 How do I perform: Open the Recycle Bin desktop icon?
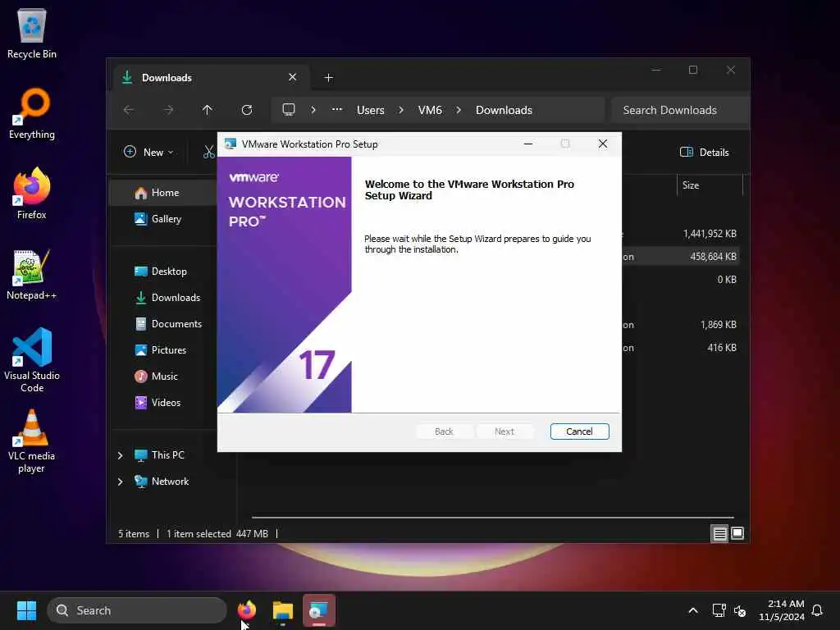(32, 34)
